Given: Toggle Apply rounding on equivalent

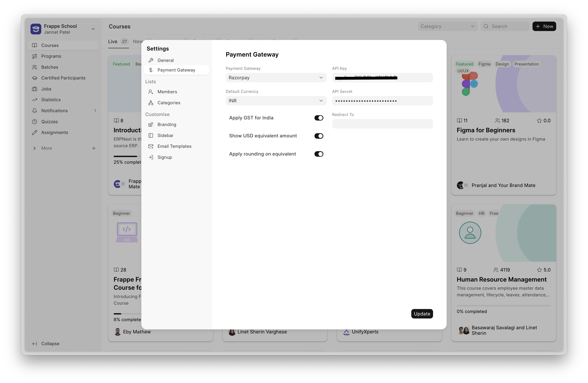Looking at the screenshot, I should [x=319, y=154].
